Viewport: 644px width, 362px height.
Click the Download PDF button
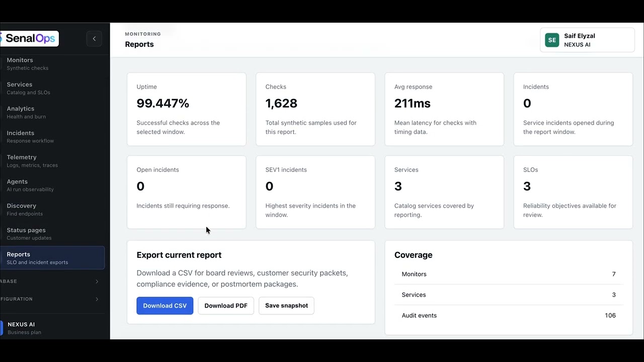click(x=226, y=306)
